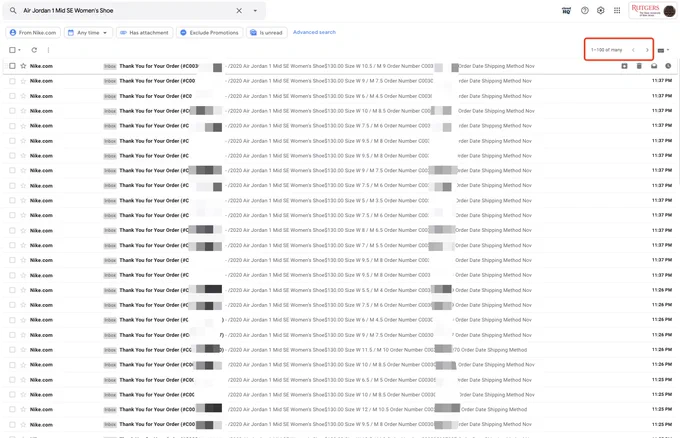Star the W 5.5 / M 4 order email
Screen dimensions: 680x438
pyautogui.click(x=23, y=290)
